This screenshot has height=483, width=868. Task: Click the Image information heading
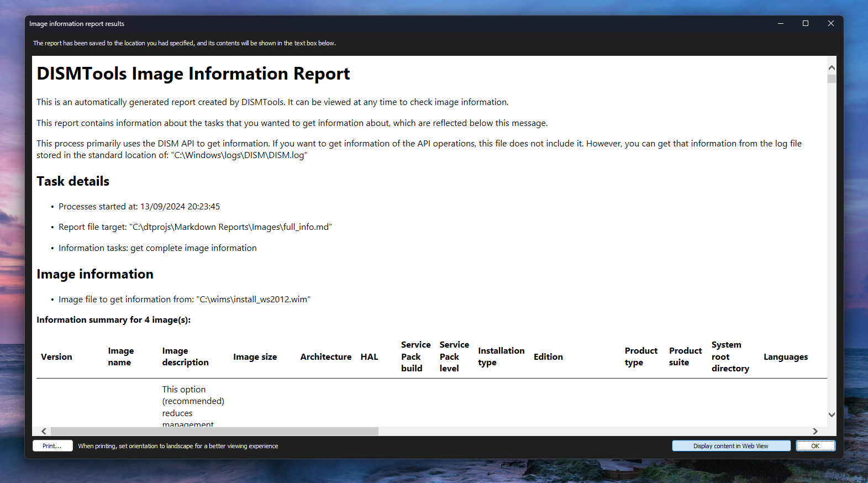pyautogui.click(x=95, y=274)
